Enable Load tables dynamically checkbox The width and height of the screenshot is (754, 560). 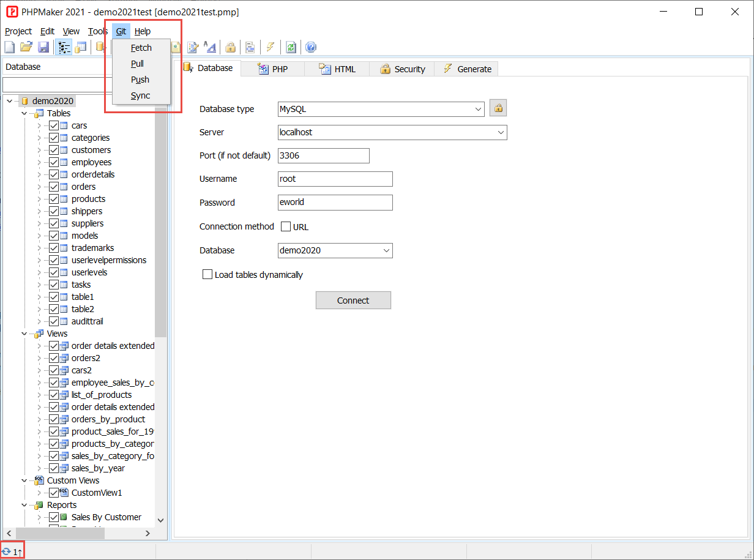[207, 275]
